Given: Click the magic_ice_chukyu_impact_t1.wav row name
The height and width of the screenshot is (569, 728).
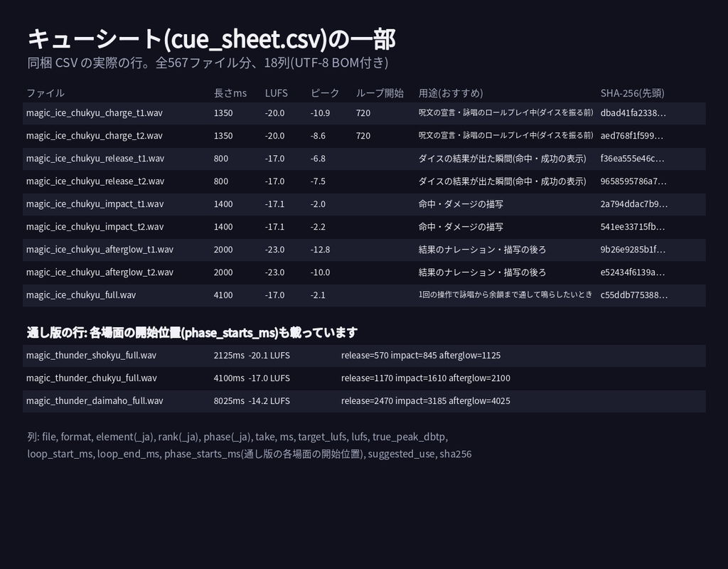Looking at the screenshot, I should tap(95, 204).
